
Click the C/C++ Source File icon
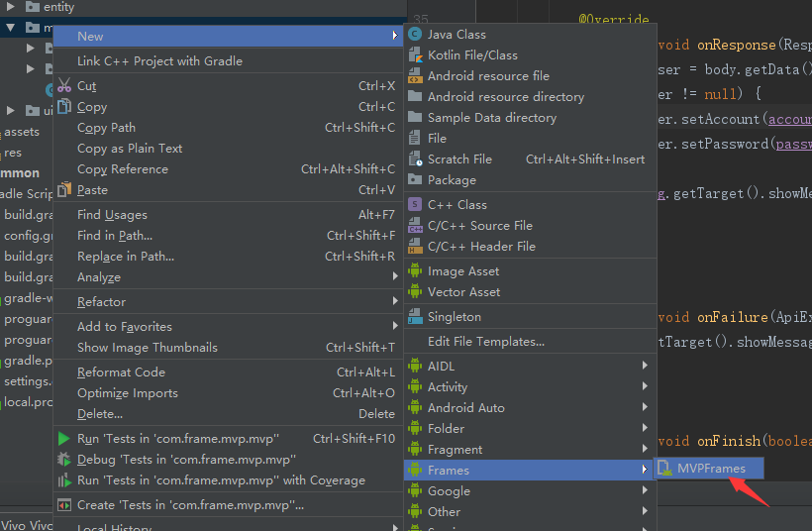[x=415, y=225]
